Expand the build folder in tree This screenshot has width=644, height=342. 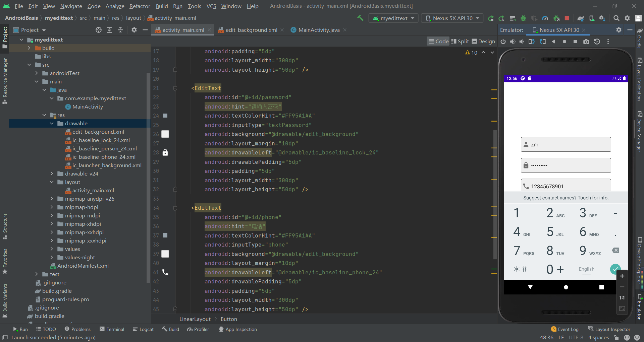(x=29, y=48)
